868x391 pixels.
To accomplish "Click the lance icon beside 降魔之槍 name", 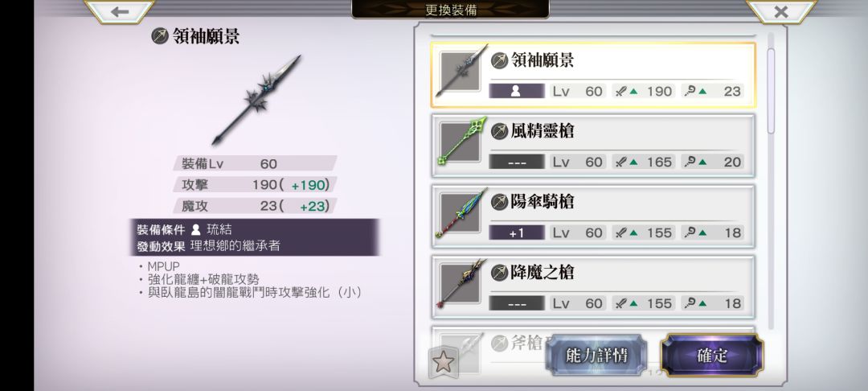I will pyautogui.click(x=499, y=273).
